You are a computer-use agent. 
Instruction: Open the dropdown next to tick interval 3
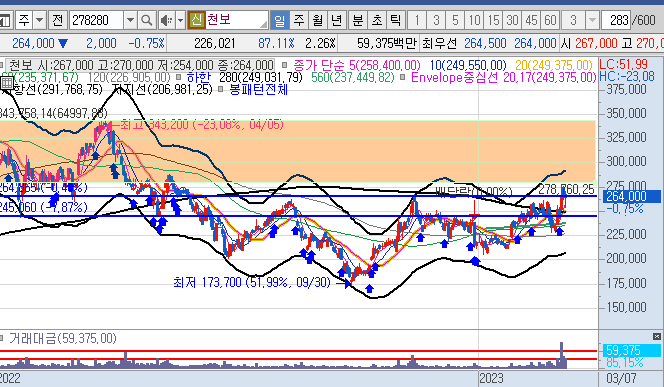pyautogui.click(x=592, y=20)
